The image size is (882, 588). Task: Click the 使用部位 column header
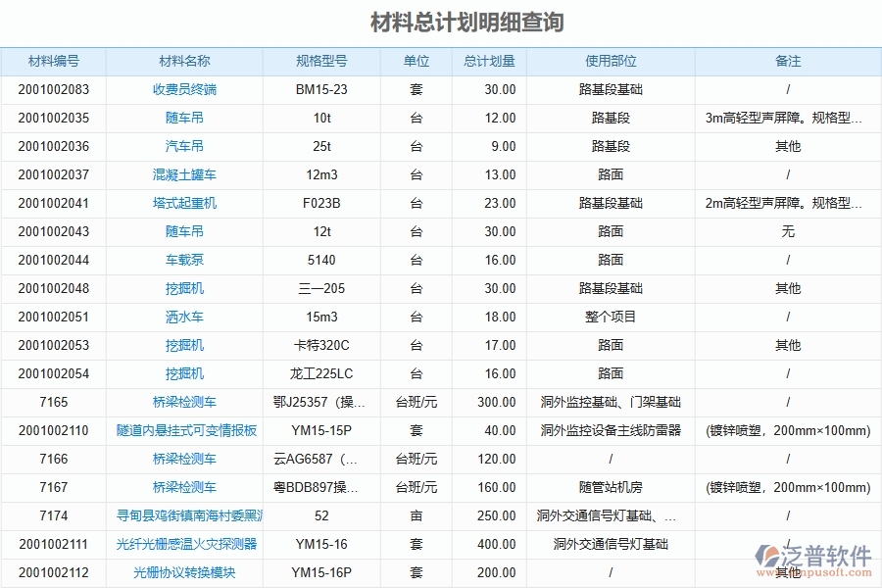[610, 60]
